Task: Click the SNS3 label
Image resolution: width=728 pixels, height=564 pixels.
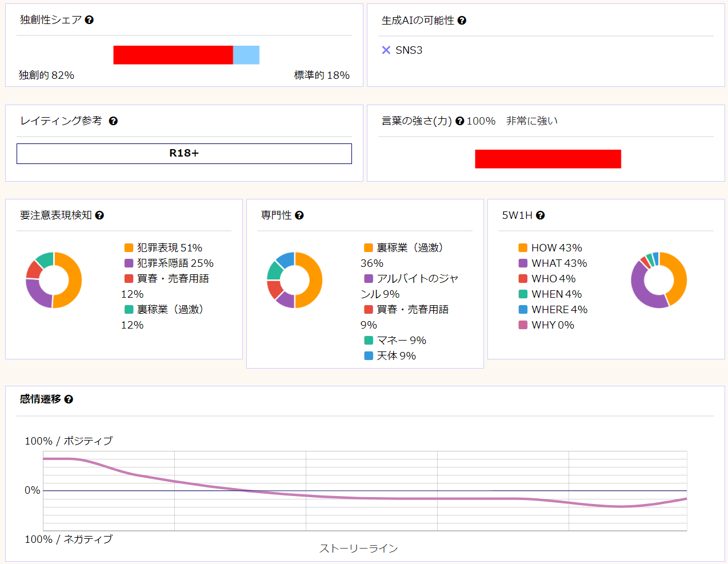Action: [409, 50]
